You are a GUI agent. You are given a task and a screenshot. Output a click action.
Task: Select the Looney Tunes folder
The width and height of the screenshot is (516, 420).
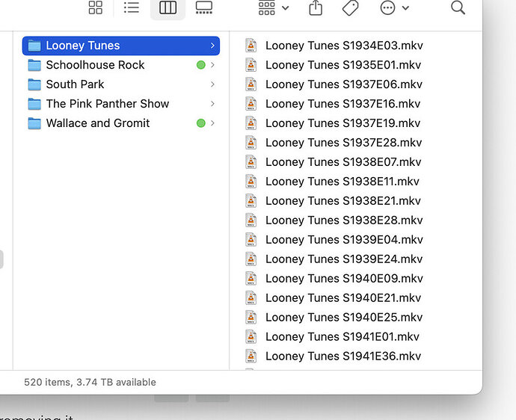120,46
